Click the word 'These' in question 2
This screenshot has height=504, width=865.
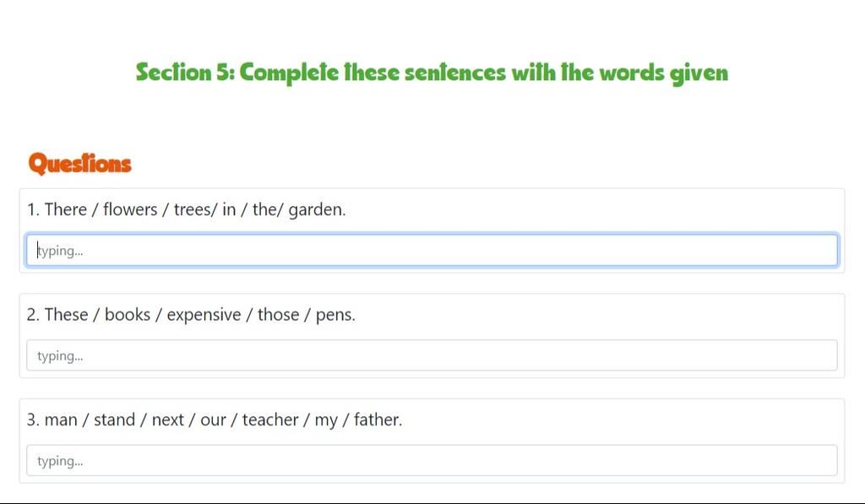coord(66,315)
